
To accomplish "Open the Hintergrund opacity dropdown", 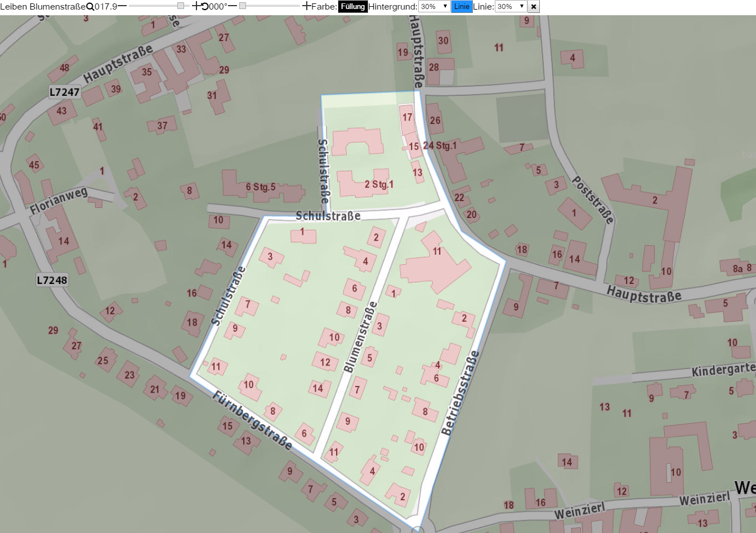I will pyautogui.click(x=434, y=7).
